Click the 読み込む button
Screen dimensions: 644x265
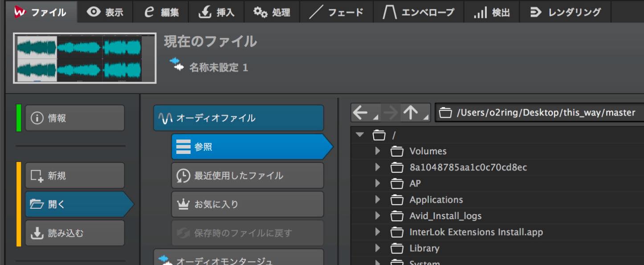[75, 233]
